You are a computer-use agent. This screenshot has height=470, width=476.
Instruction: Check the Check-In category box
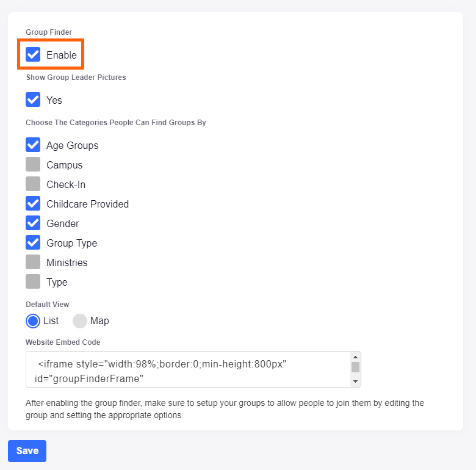pyautogui.click(x=33, y=184)
